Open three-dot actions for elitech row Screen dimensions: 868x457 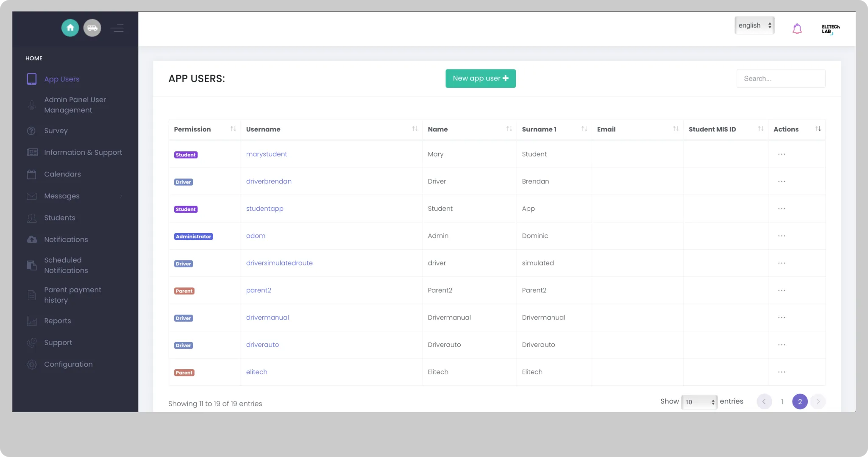pyautogui.click(x=782, y=372)
